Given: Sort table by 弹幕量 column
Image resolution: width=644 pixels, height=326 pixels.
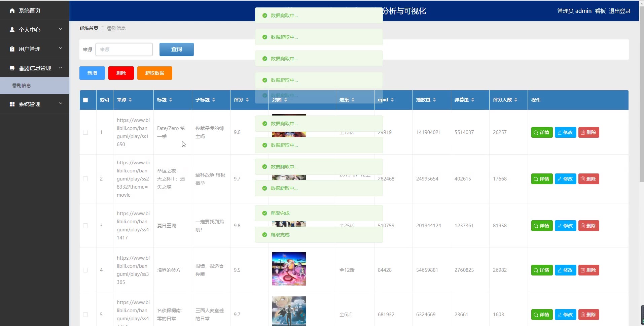Looking at the screenshot, I should [x=473, y=100].
